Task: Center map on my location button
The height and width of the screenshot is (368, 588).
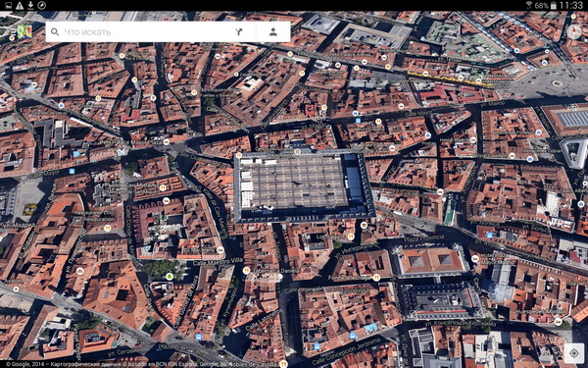Action: [x=573, y=353]
